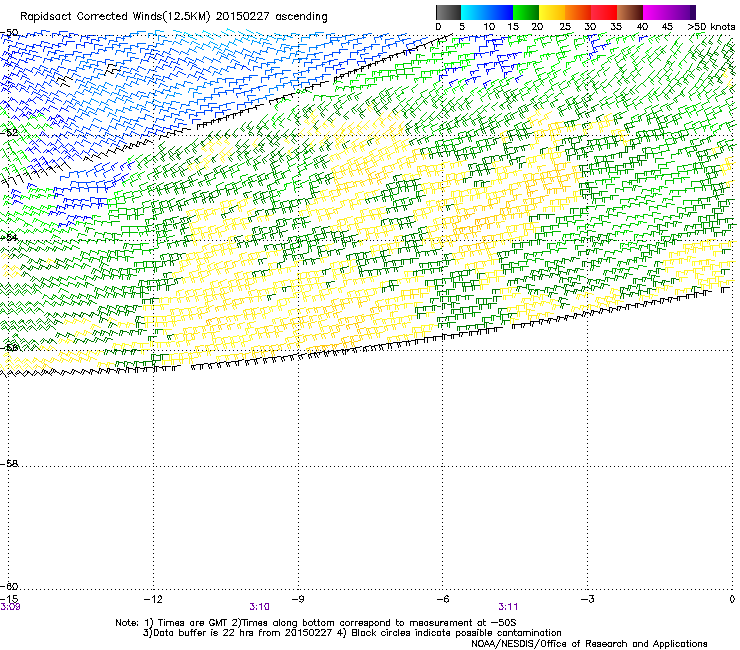This screenshot has height=650, width=740.
Task: Click the '-15' longitude label
Action: tap(9, 599)
